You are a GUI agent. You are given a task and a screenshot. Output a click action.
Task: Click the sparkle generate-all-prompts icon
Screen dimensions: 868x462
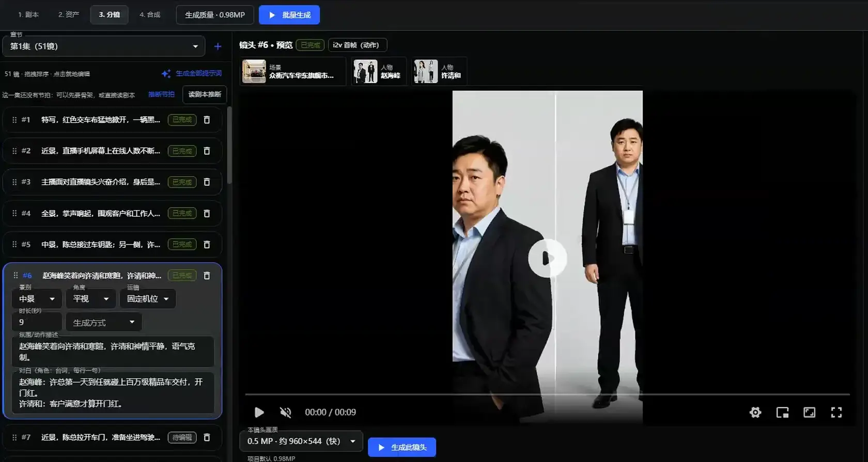point(166,74)
